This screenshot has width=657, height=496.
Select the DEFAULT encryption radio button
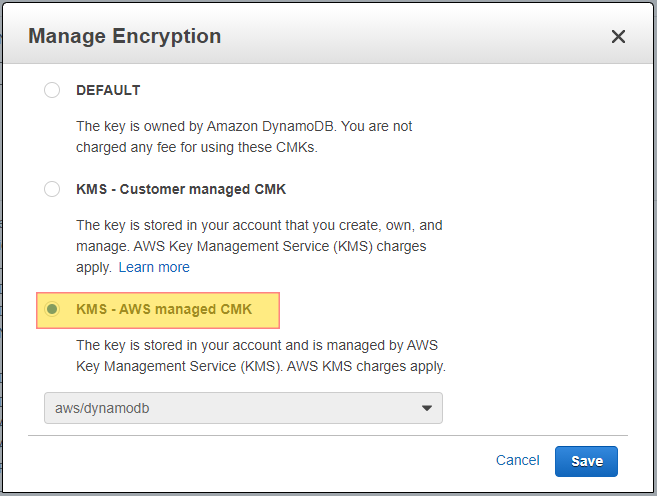(52, 90)
